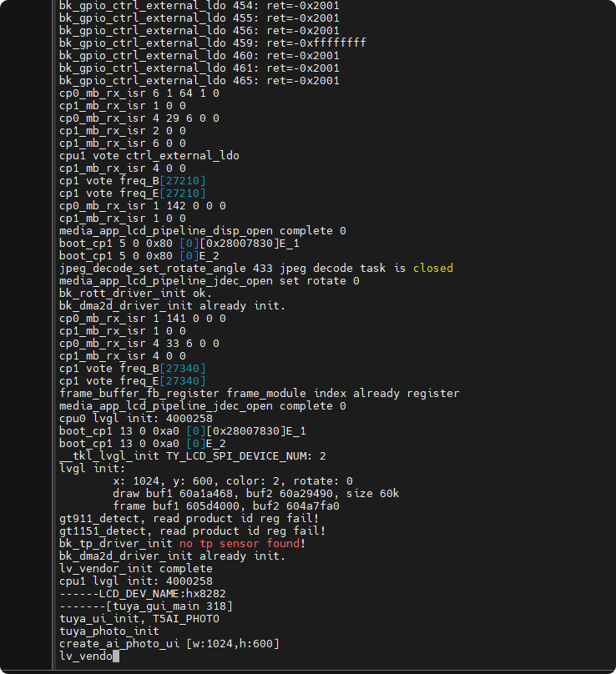616x674 pixels.
Task: Click the '[tuya_gui_main 318]' line
Action: click(x=146, y=606)
